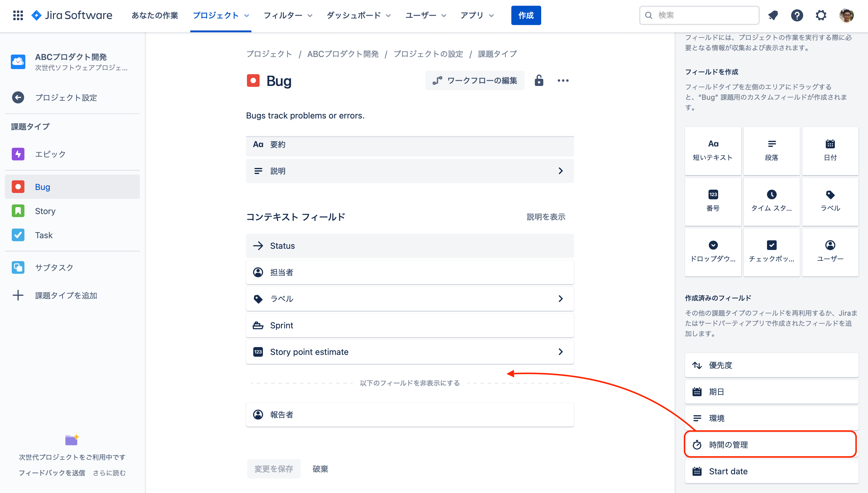The width and height of the screenshot is (868, 493).
Task: Expand the ラベル context field chevron
Action: 560,299
